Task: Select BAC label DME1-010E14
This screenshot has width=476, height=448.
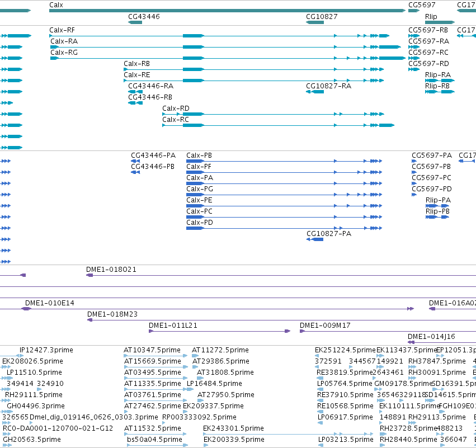Action: [x=49, y=303]
